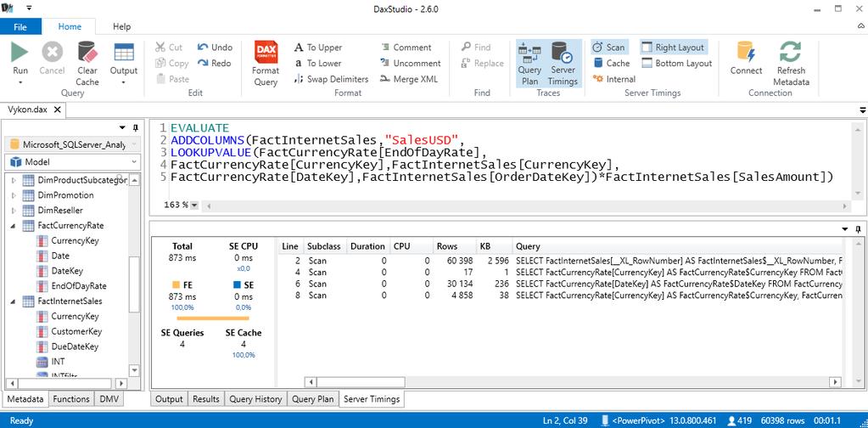Viewport: 868px width, 428px height.
Task: Select Bottom Layout option
Action: pyautogui.click(x=676, y=63)
